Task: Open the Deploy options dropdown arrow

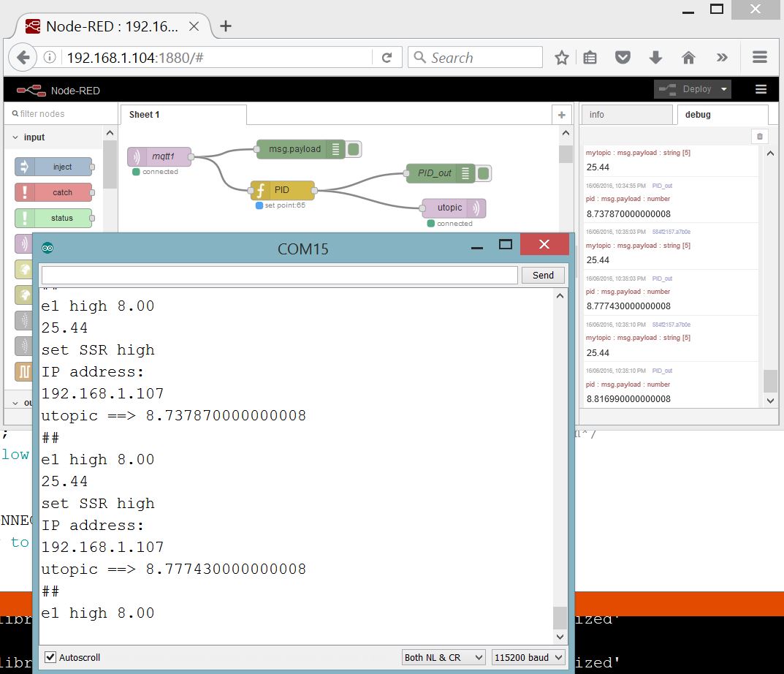Action: coord(723,89)
